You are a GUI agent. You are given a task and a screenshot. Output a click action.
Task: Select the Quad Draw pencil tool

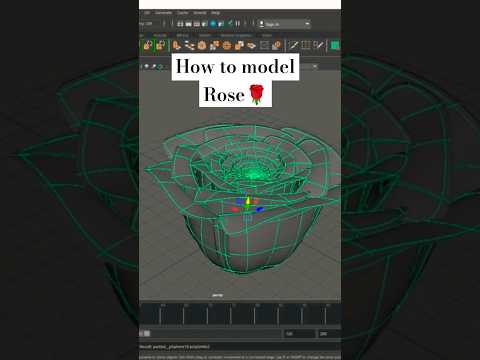(x=318, y=45)
